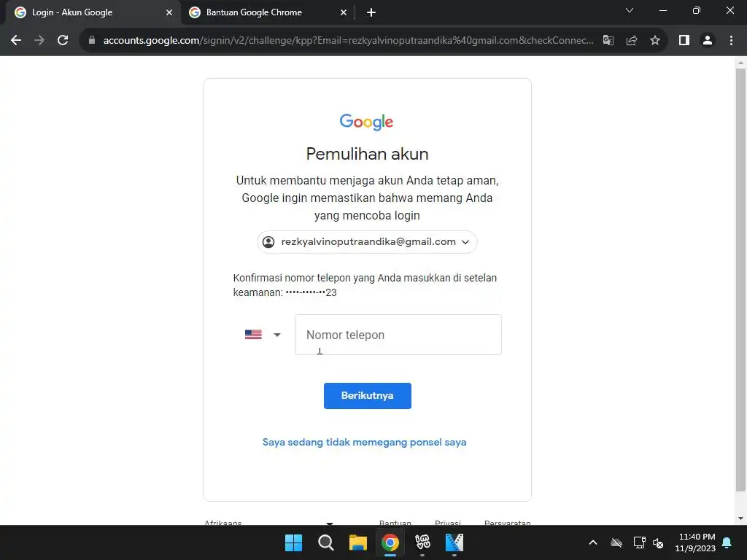The image size is (747, 560).
Task: Click the cloud sync tray icon
Action: pos(616,542)
